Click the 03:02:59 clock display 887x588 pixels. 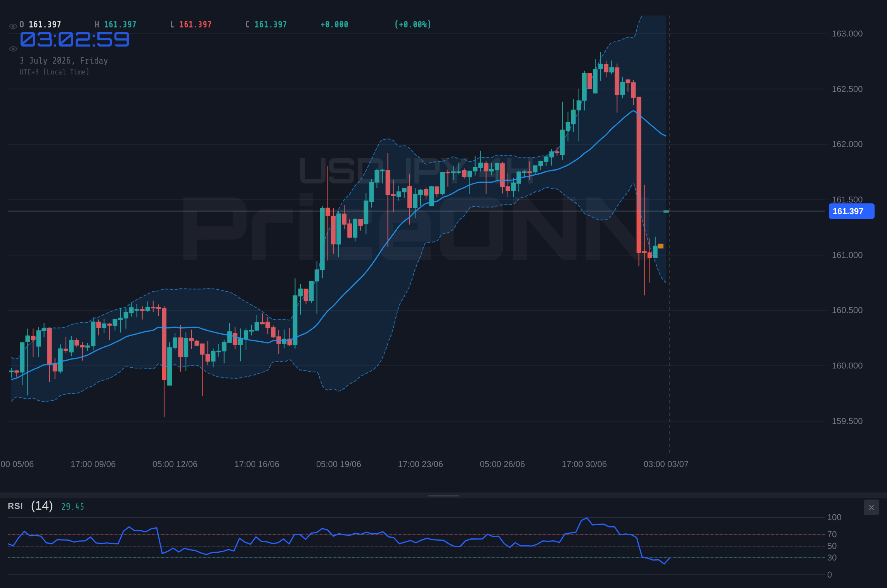click(x=74, y=40)
